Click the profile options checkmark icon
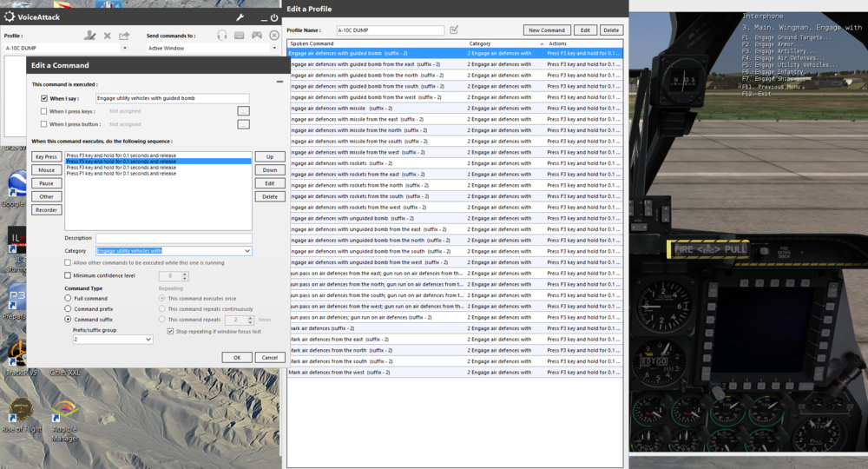This screenshot has height=469, width=868. click(454, 30)
